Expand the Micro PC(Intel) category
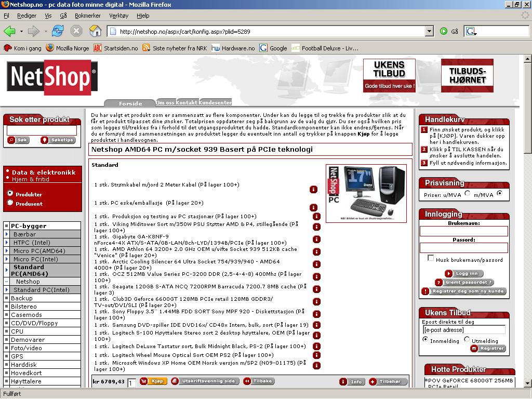Viewport: 532px width, 399px height. click(6, 259)
